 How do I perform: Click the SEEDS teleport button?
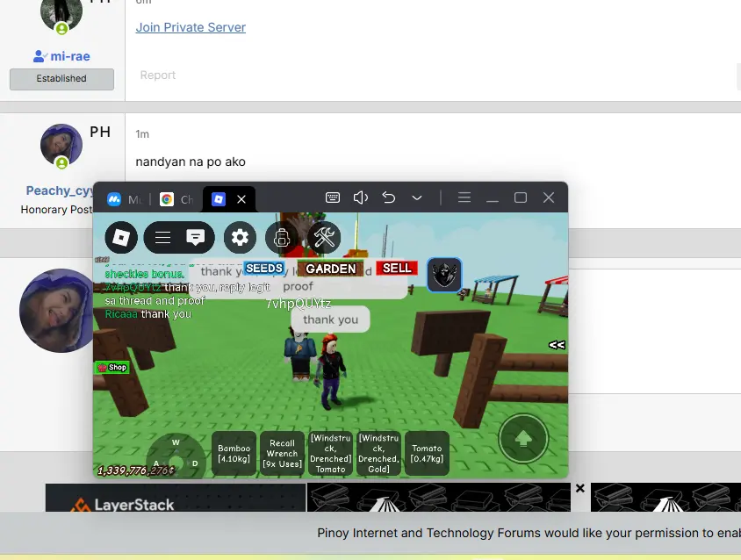tap(264, 269)
